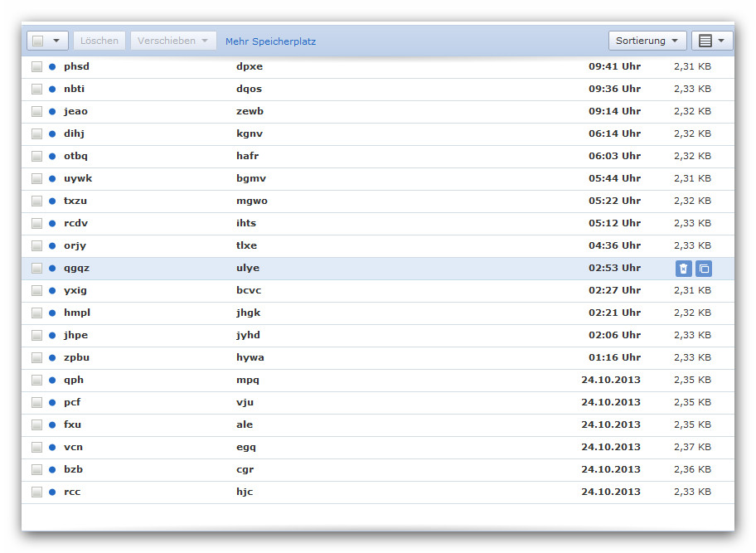Image resolution: width=756 pixels, height=553 pixels.
Task: Open the message with subject kgnv
Action: 250,134
